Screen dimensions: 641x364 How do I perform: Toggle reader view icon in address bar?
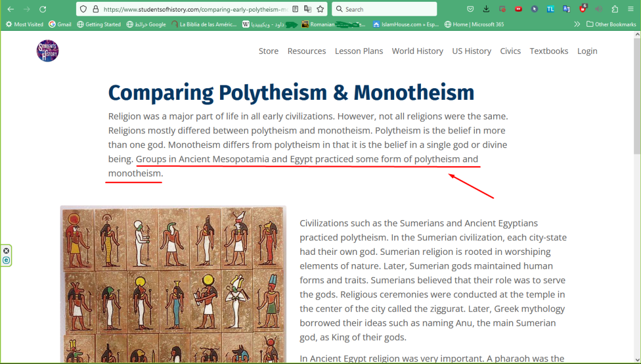point(295,9)
